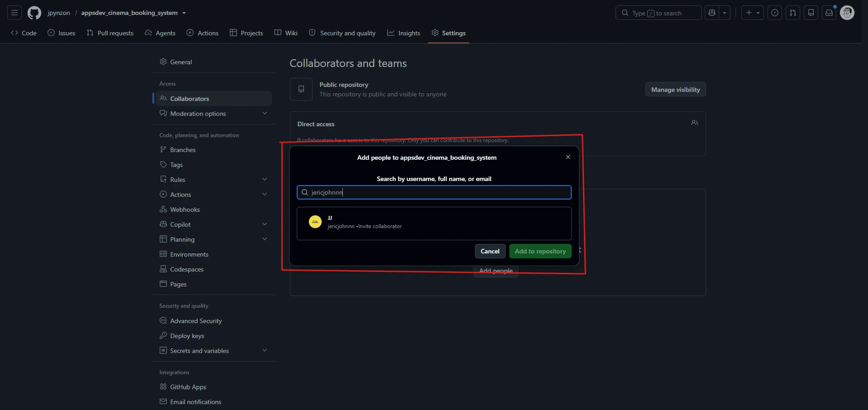Open notifications inbox icon
Image resolution: width=868 pixels, height=410 pixels.
pos(829,13)
